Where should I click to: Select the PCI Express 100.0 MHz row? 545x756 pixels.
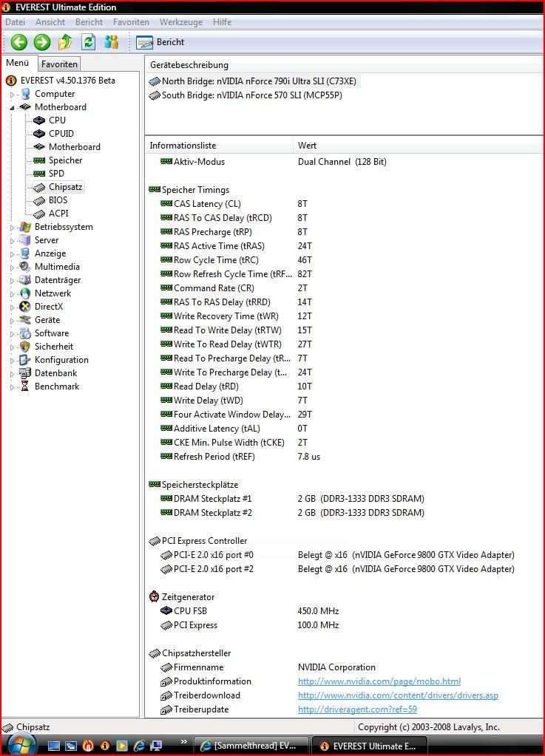point(250,625)
